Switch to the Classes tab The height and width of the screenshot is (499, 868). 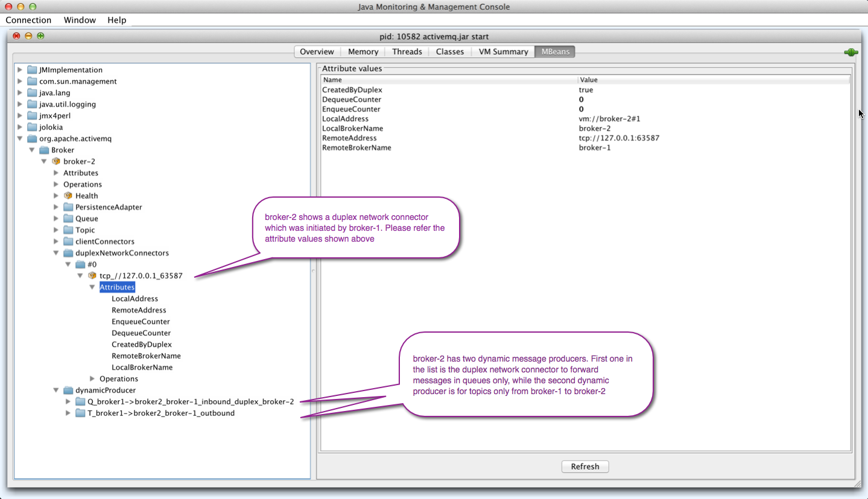(x=450, y=52)
